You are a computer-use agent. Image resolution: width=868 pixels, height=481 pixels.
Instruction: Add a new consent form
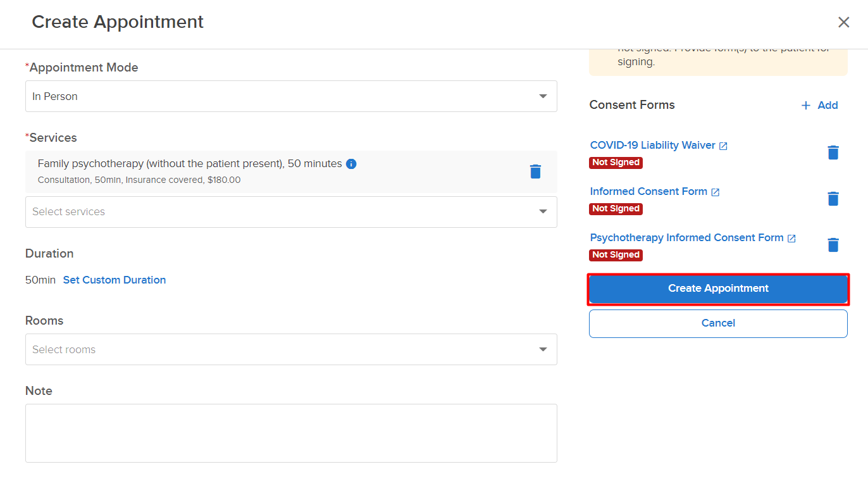819,106
